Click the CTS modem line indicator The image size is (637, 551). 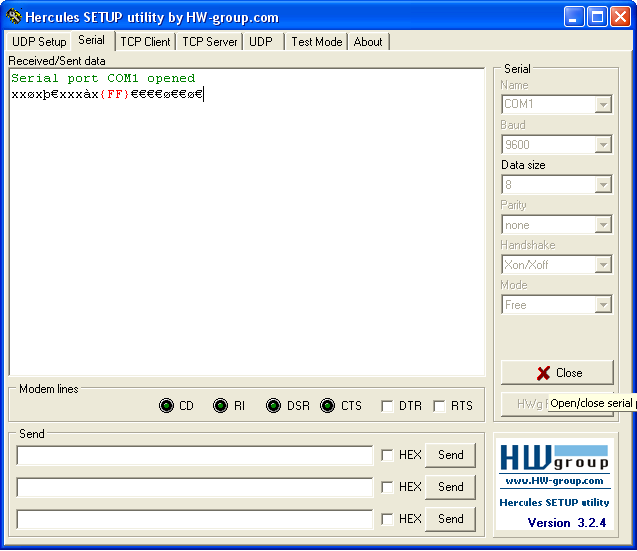click(327, 406)
